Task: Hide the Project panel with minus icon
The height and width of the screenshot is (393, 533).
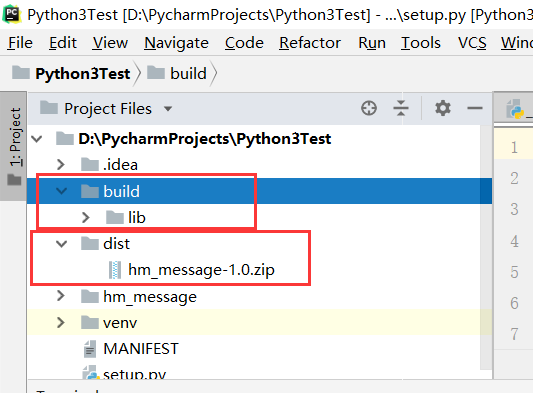Action: pyautogui.click(x=475, y=108)
